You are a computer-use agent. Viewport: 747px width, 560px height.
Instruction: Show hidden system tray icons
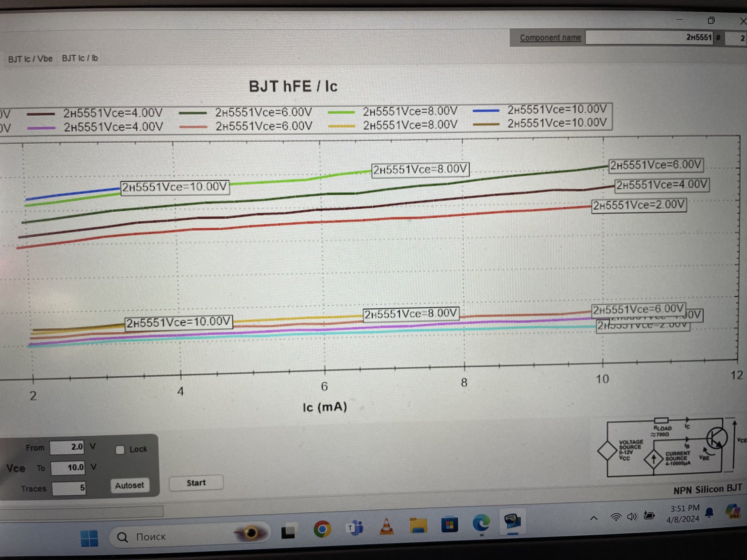point(593,518)
